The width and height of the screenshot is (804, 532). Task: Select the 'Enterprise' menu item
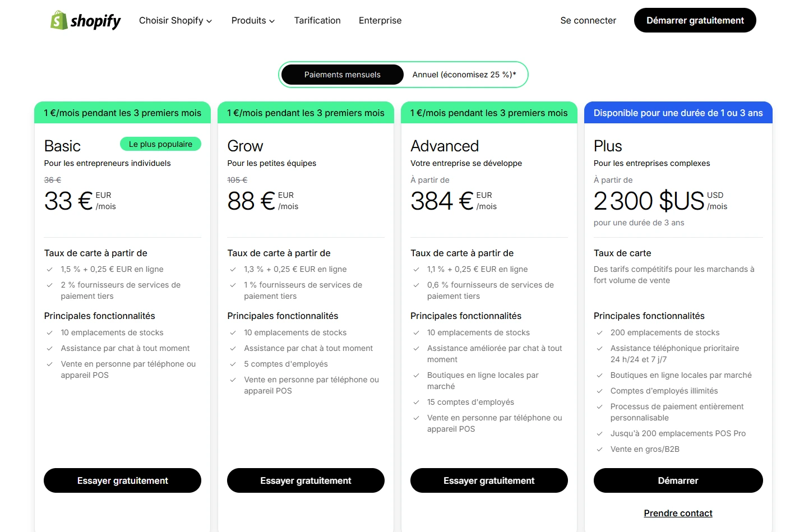coord(380,20)
